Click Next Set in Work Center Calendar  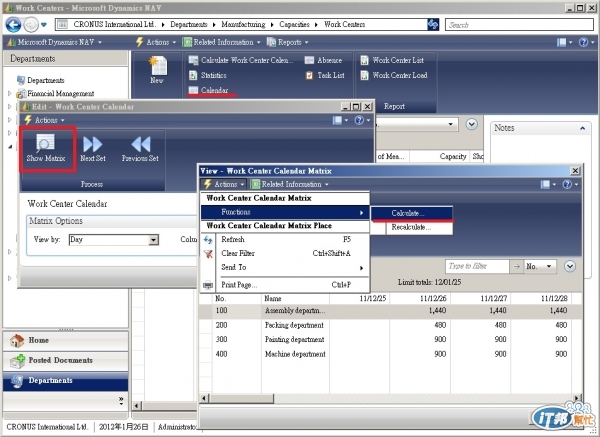(x=93, y=149)
